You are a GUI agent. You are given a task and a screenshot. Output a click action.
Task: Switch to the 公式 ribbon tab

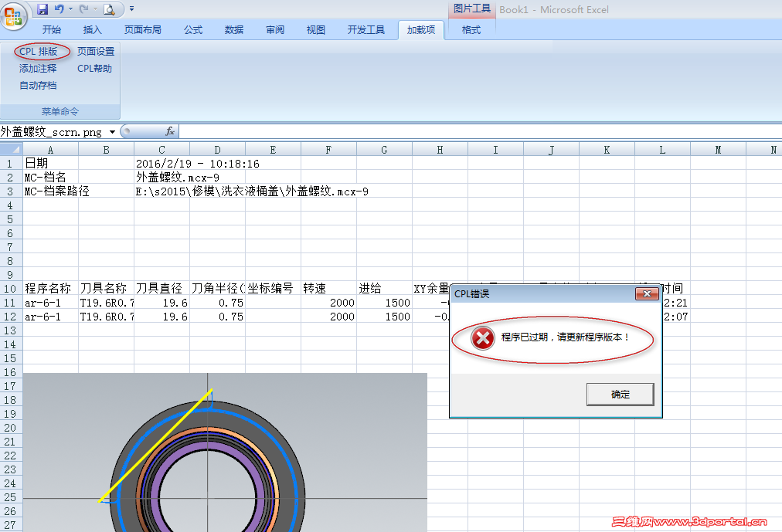193,30
